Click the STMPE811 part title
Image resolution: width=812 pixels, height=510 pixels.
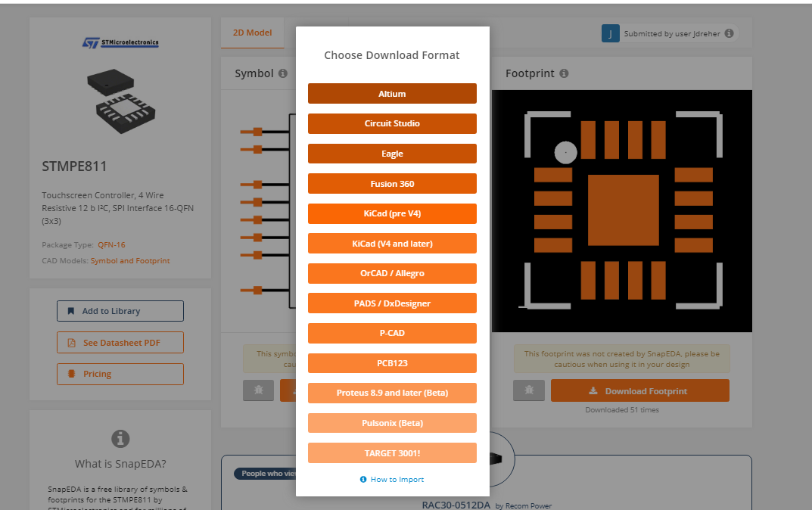pos(74,166)
